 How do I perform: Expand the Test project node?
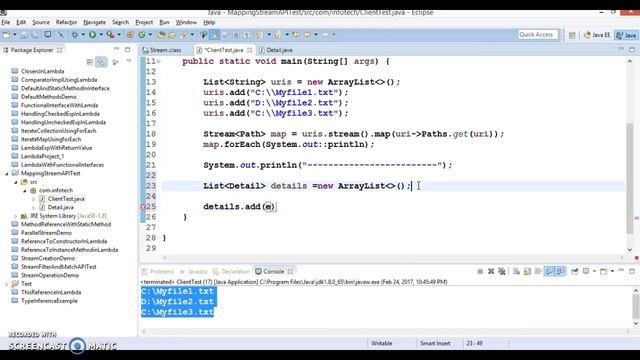coord(7,284)
